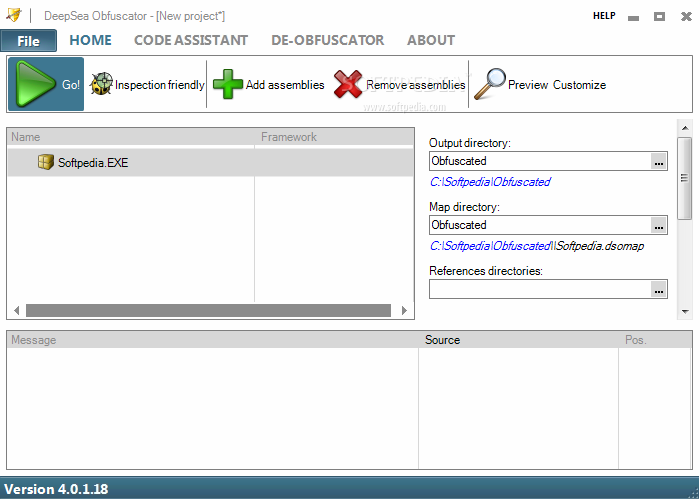
Task: Click the assembly list right scroll arrow
Action: (x=404, y=310)
